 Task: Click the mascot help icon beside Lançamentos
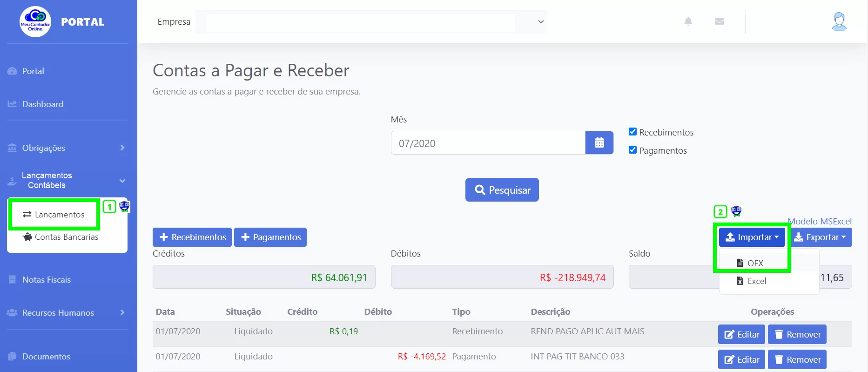click(124, 206)
